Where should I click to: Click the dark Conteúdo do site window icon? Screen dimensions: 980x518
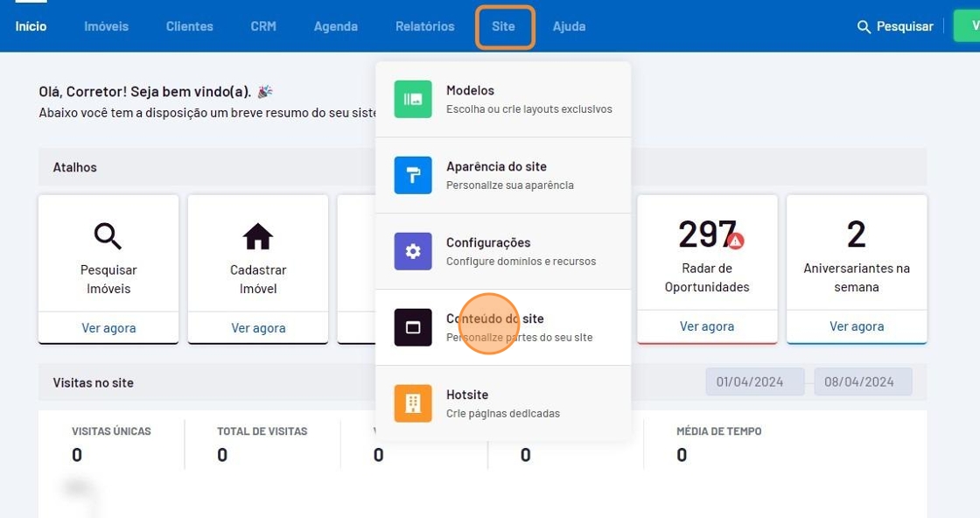[x=412, y=327]
